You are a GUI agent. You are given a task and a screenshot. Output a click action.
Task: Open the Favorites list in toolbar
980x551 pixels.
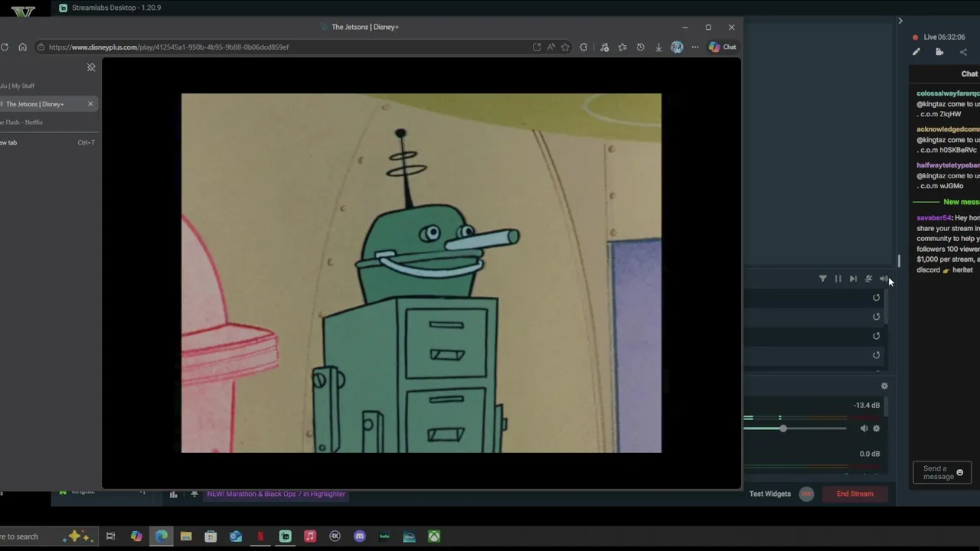[622, 47]
